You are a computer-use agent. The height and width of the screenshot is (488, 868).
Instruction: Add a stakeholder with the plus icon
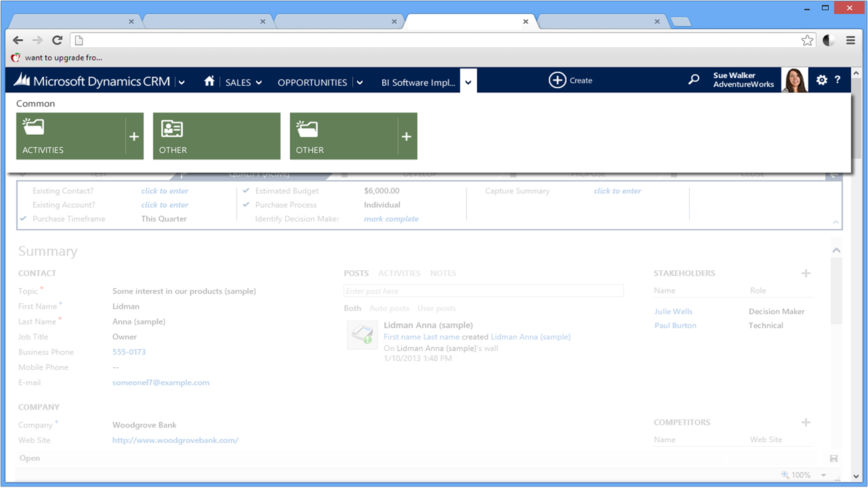pos(806,274)
